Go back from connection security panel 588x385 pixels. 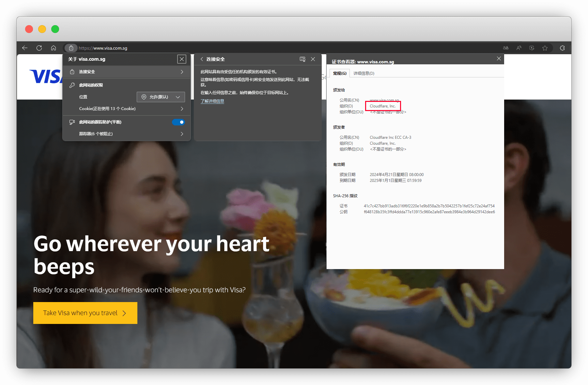coord(202,59)
